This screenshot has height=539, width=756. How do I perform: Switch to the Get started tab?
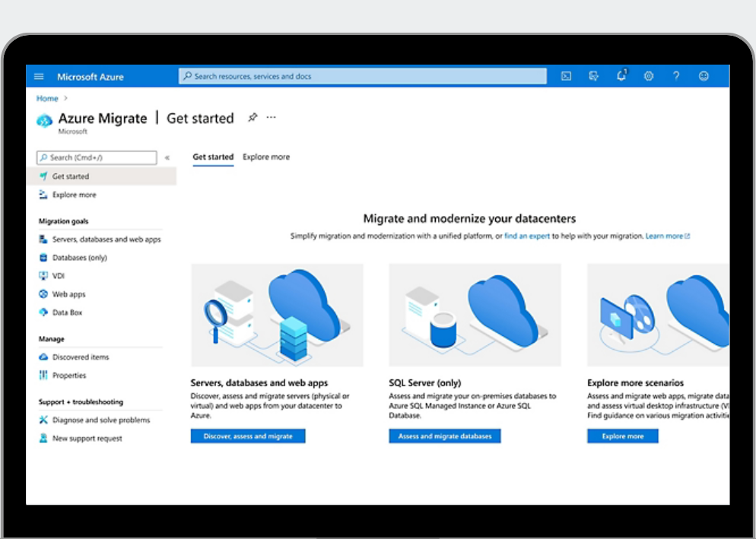pos(213,157)
